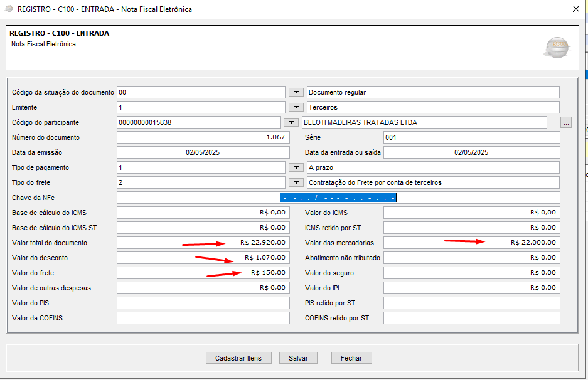
Task: Click the Valor do seguro field
Action: [472, 273]
